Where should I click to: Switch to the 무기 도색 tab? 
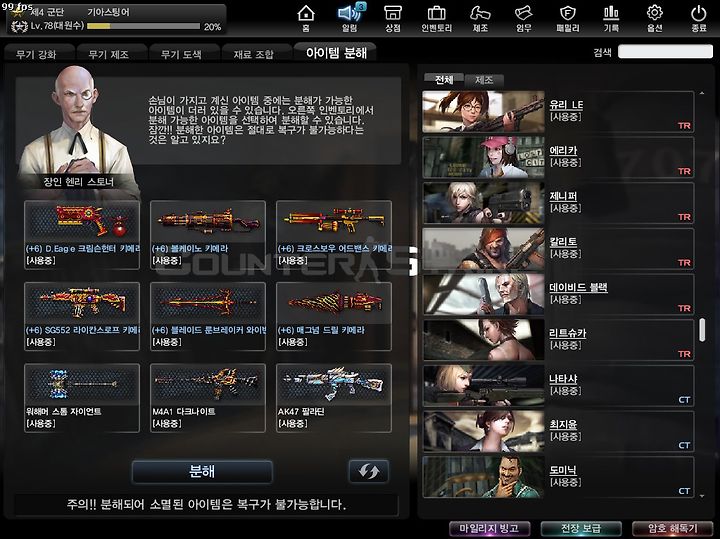point(184,54)
